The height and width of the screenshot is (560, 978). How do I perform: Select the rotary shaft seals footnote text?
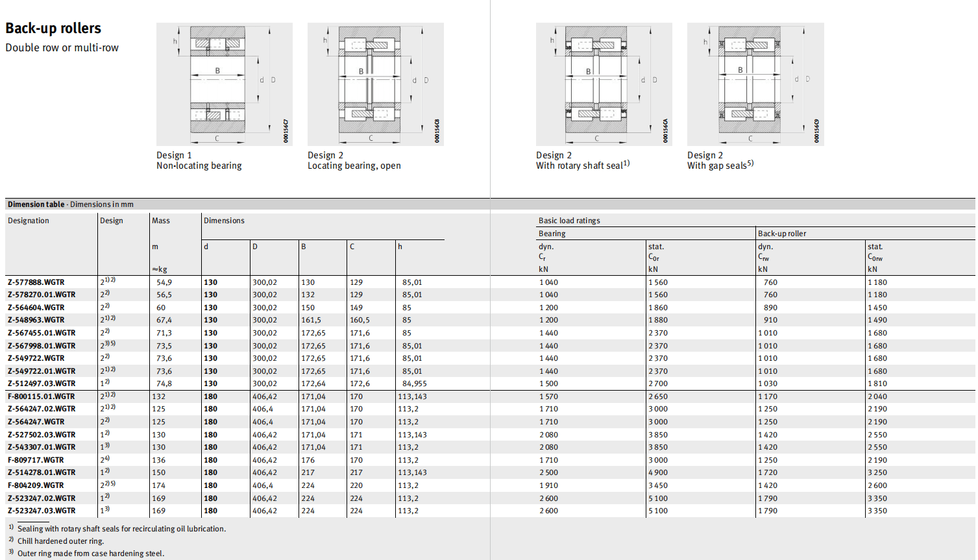click(121, 529)
